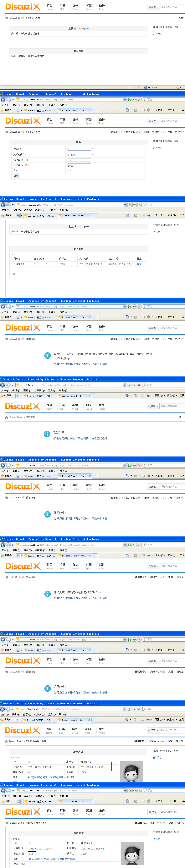Open 提醒 in 丢蛋成功 window

[x=171, y=672]
